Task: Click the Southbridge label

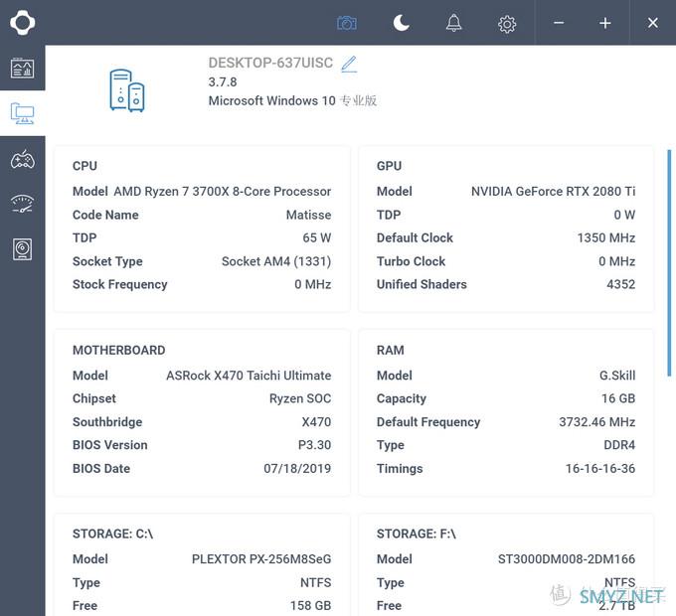Action: [x=107, y=422]
